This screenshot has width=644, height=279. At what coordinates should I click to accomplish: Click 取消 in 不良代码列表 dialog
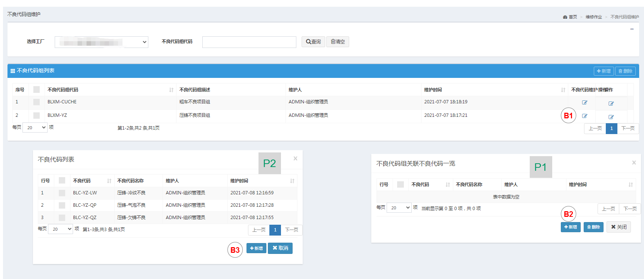point(280,248)
